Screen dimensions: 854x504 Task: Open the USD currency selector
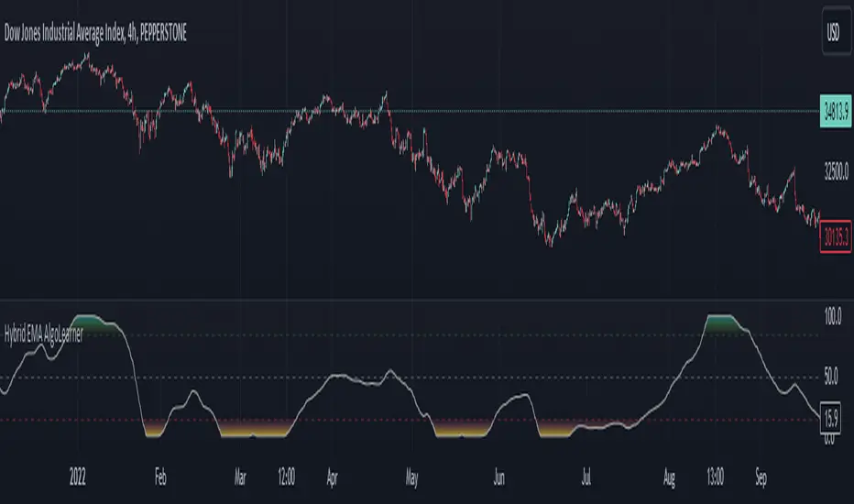(x=836, y=33)
